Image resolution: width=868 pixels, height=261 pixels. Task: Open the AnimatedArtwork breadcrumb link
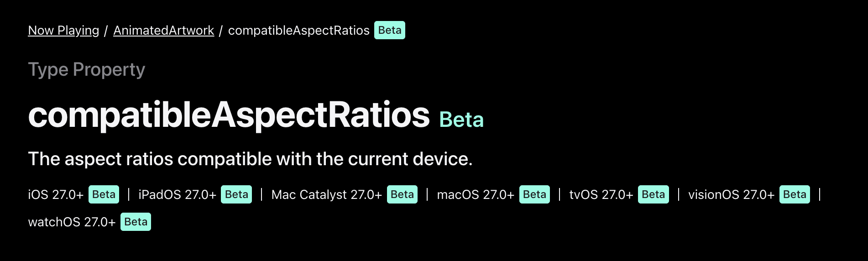coord(163,31)
